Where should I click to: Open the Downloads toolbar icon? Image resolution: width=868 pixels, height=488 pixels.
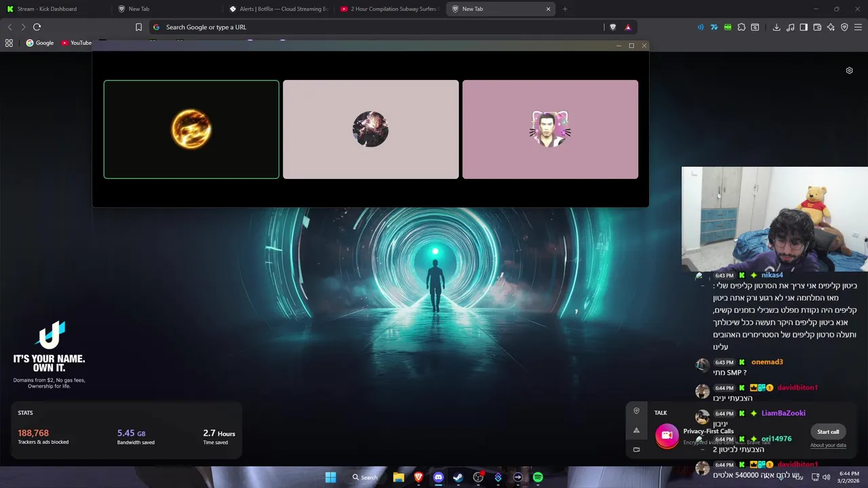[x=776, y=27]
